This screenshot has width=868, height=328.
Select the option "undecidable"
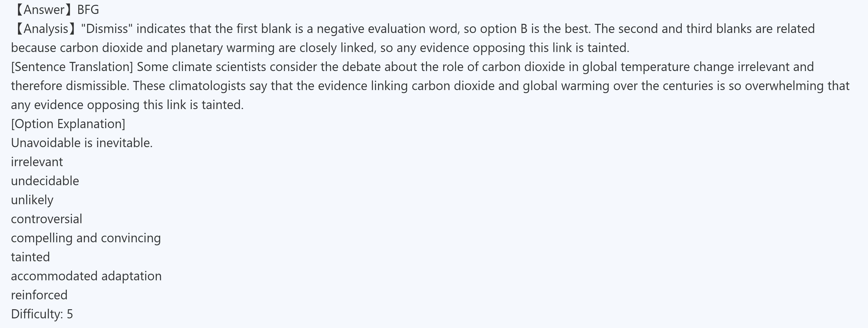pyautogui.click(x=45, y=181)
